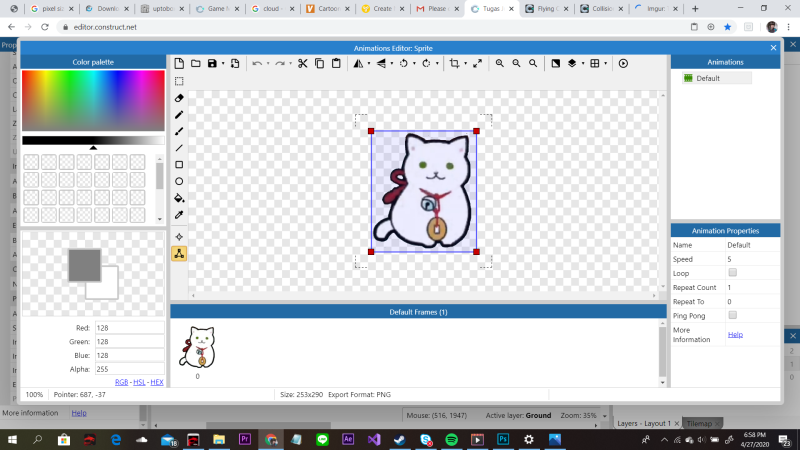Viewport: 800px width, 450px height.
Task: Enable the Ping Pong checkbox
Action: 733,315
